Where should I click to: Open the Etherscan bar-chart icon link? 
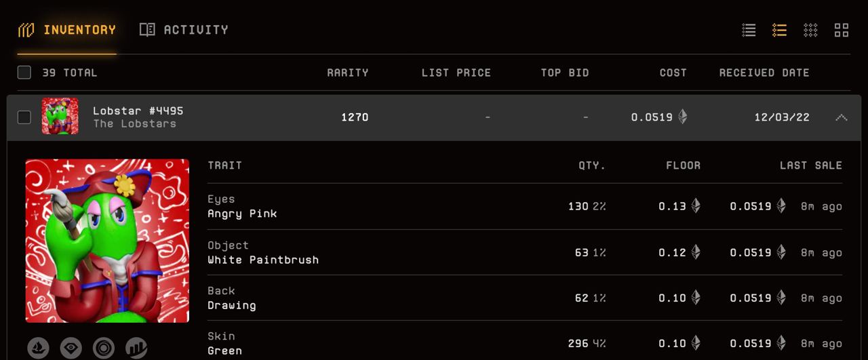pyautogui.click(x=136, y=348)
